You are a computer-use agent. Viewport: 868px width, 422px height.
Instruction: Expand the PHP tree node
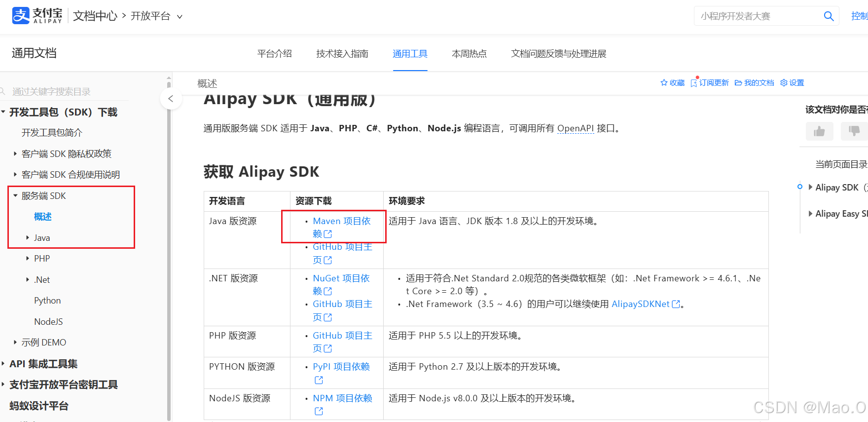[28, 258]
